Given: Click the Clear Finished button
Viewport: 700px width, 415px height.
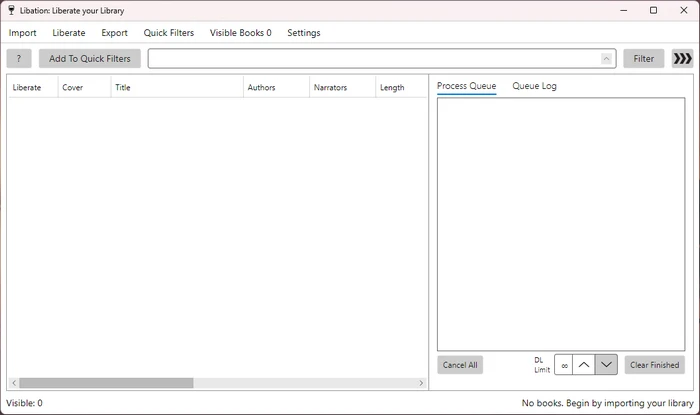Looking at the screenshot, I should pos(654,365).
